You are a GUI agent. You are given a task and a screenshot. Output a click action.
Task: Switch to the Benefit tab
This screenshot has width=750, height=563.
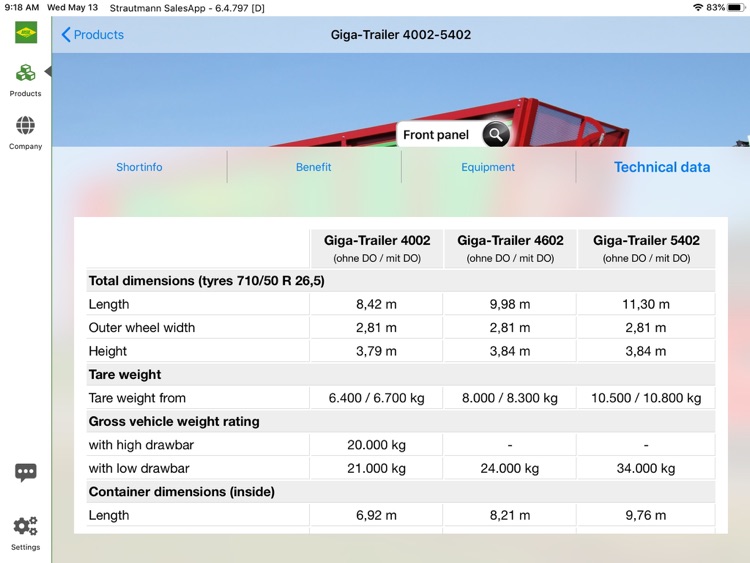(x=313, y=167)
